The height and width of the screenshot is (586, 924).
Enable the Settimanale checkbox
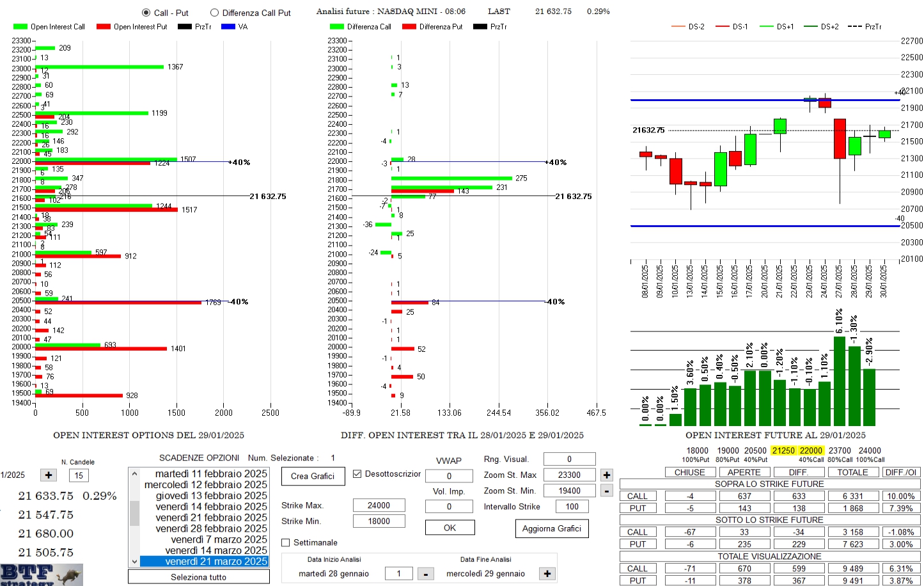pyautogui.click(x=286, y=542)
